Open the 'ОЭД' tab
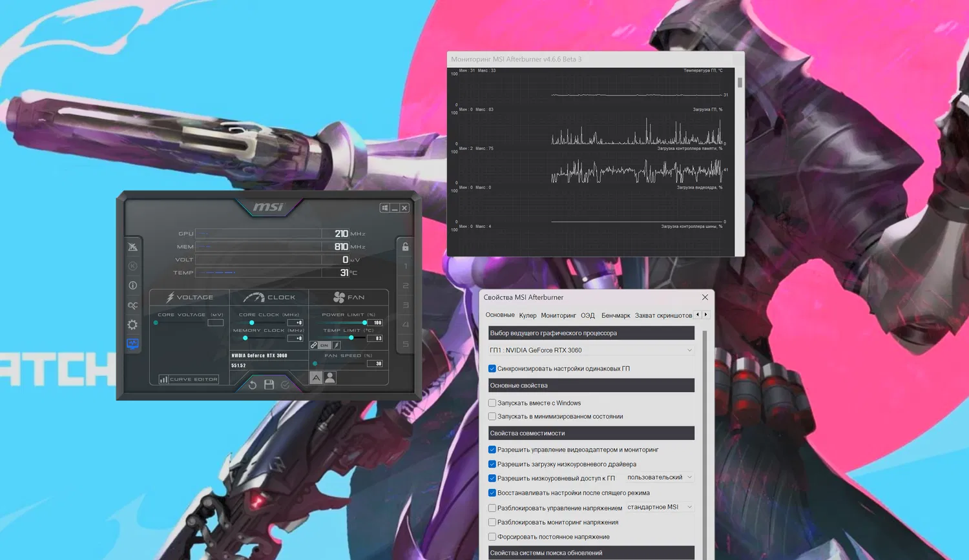This screenshot has height=560, width=969. pos(588,315)
